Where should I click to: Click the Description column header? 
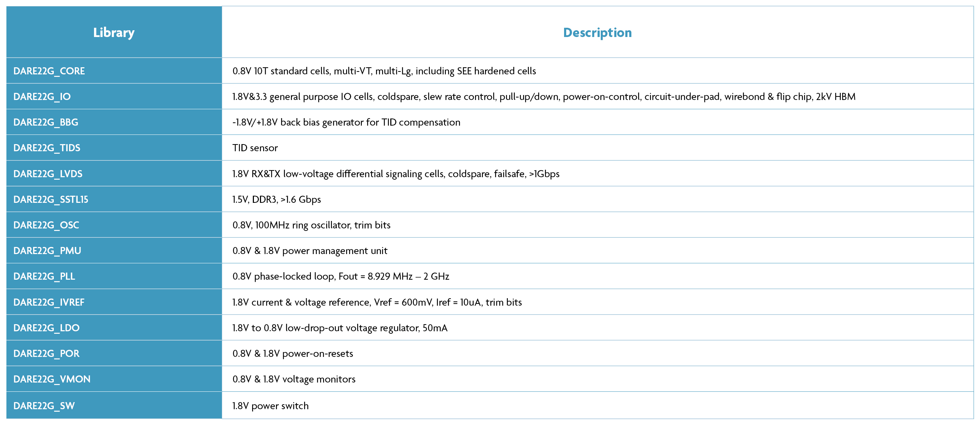point(597,32)
